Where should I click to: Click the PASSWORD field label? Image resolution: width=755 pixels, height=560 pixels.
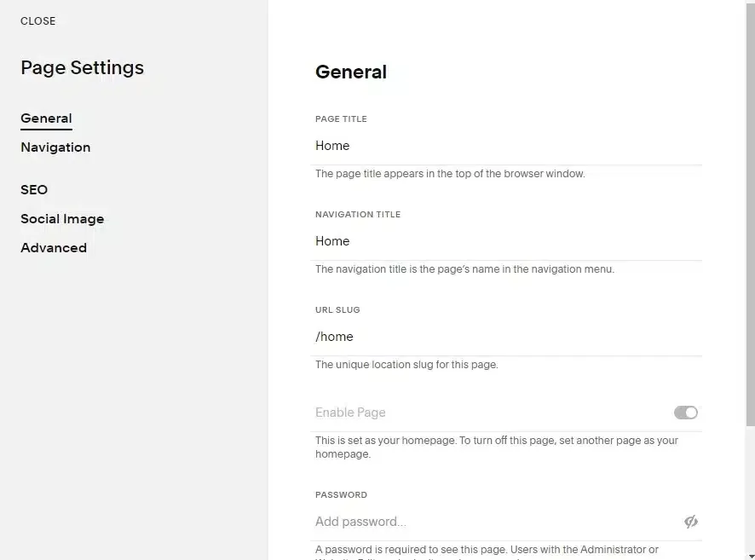pyautogui.click(x=341, y=494)
